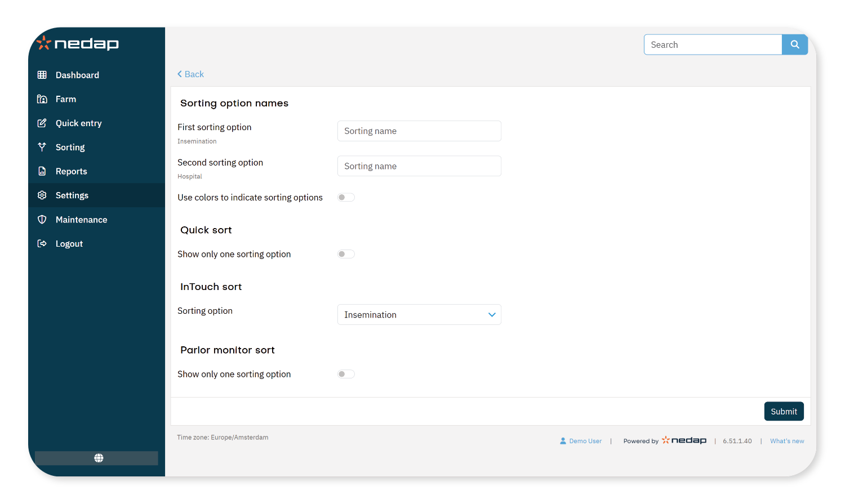This screenshot has height=504, width=845.
Task: Click the First sorting option name field
Action: pos(419,131)
